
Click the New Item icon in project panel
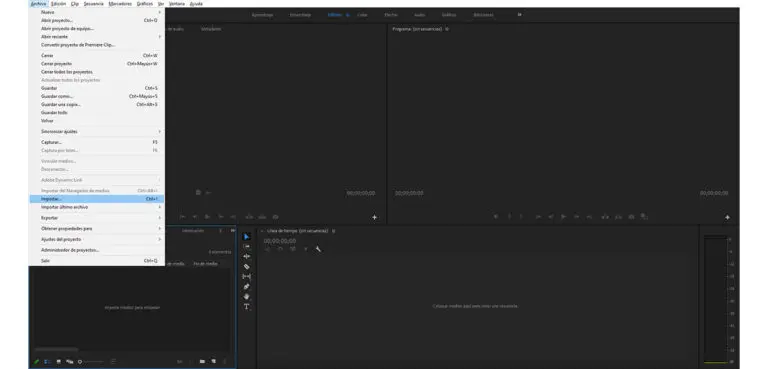tap(214, 362)
